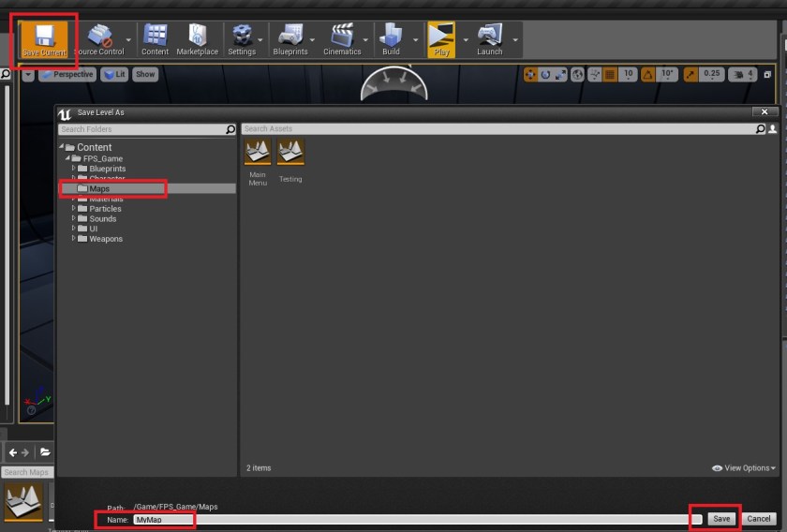This screenshot has height=532, width=787.
Task: Click the Cinematics clapperboard icon
Action: point(342,38)
